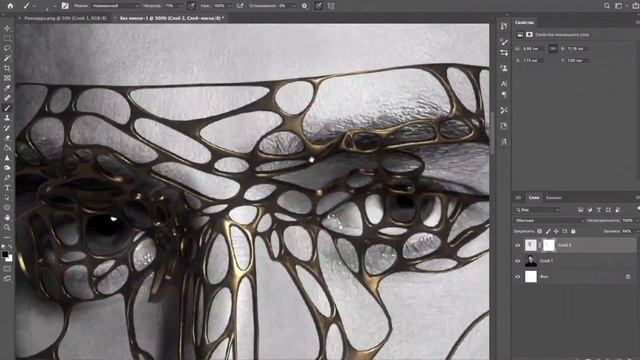Select the Horizontal Type tool
Screen dimensions: 640x360
click(7, 188)
